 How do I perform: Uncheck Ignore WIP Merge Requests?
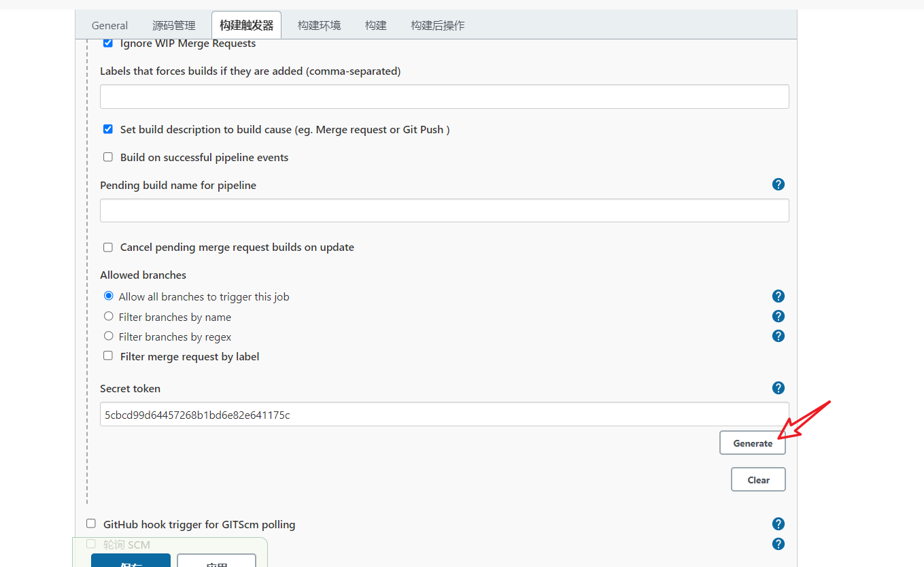point(107,44)
